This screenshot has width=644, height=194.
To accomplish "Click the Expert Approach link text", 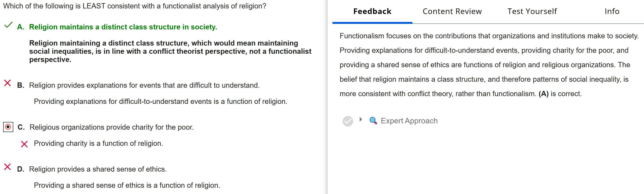I will (x=409, y=121).
